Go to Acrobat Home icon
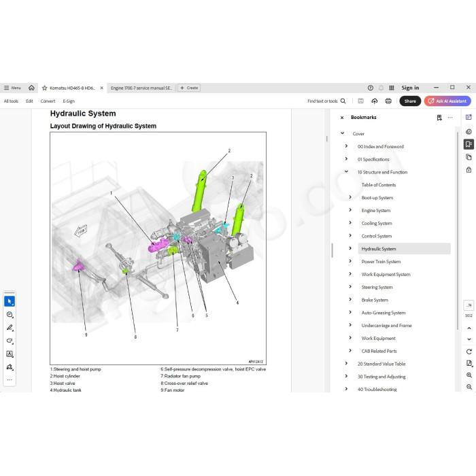The height and width of the screenshot is (476, 476). tap(31, 88)
